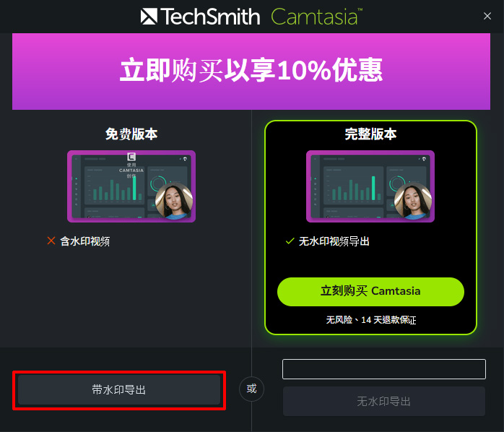Click the 完整版本 heading
This screenshot has height=432, width=504.
(370, 134)
